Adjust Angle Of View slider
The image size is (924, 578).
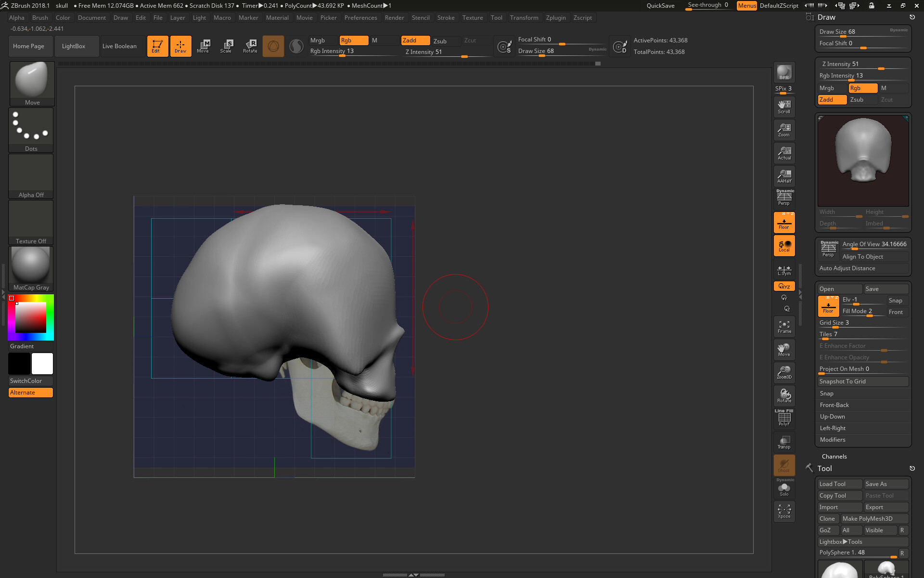(874, 245)
